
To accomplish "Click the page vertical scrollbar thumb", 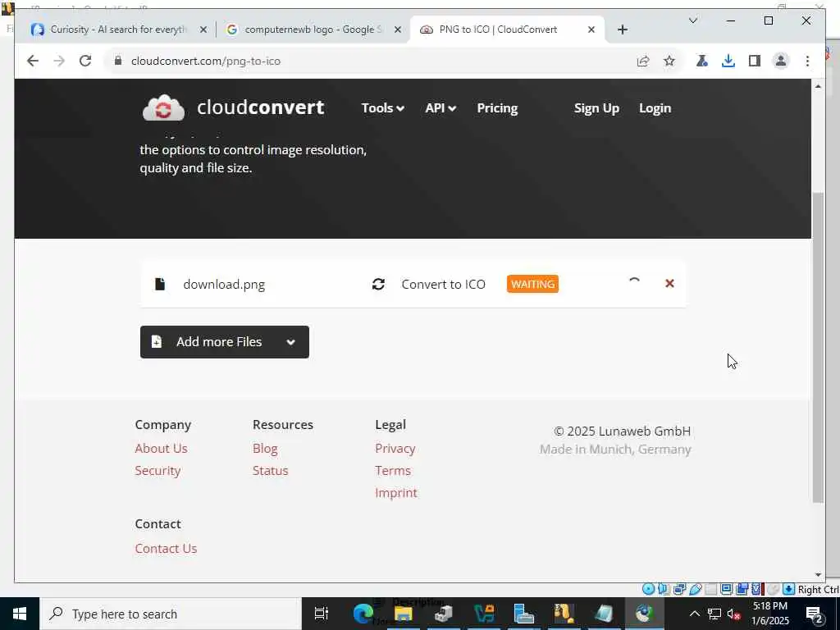I will 818,347.
